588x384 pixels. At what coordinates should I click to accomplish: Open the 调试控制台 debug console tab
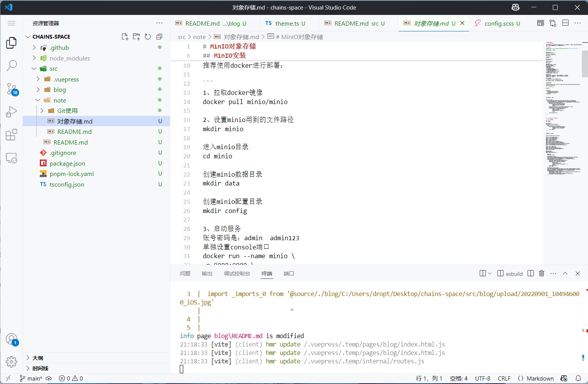pos(237,273)
